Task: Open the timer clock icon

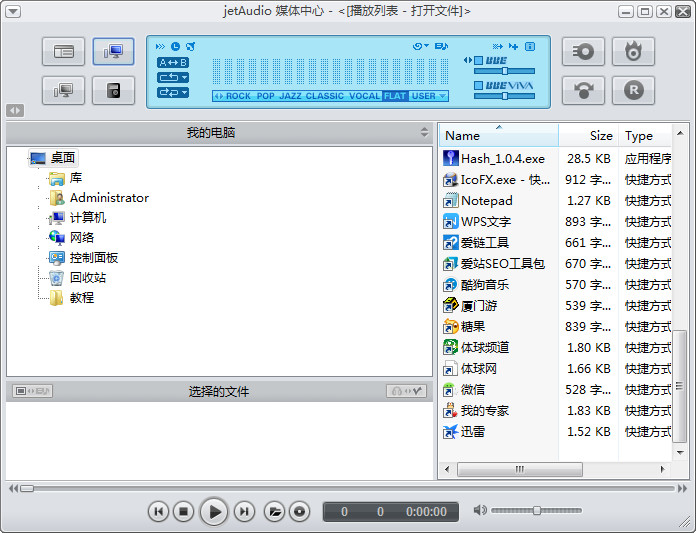Action: point(175,46)
